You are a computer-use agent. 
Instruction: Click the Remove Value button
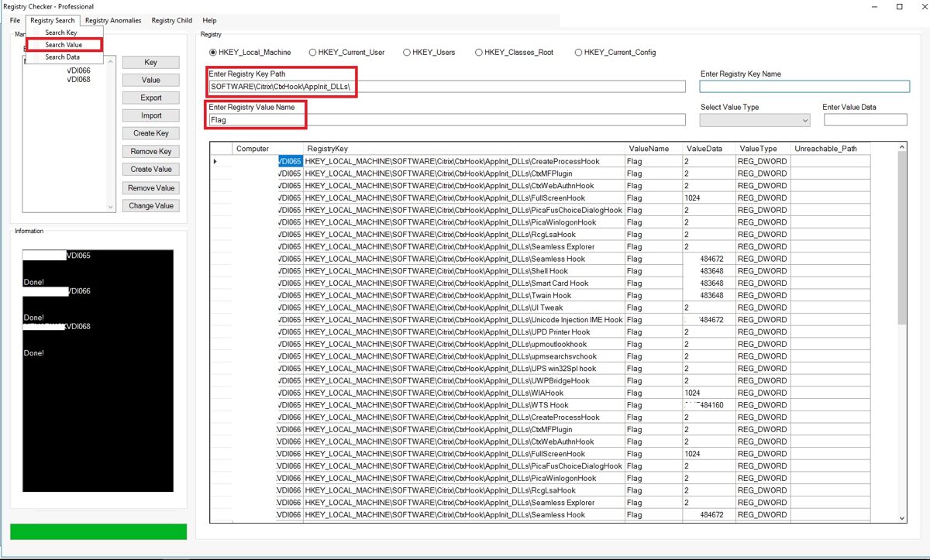[150, 187]
